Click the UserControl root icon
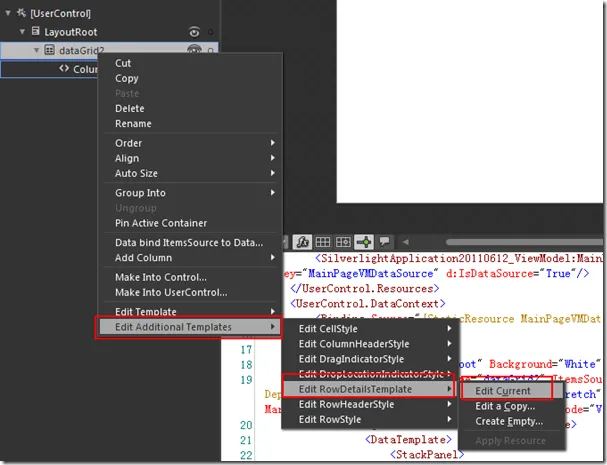This screenshot has width=607, height=465. [21, 14]
